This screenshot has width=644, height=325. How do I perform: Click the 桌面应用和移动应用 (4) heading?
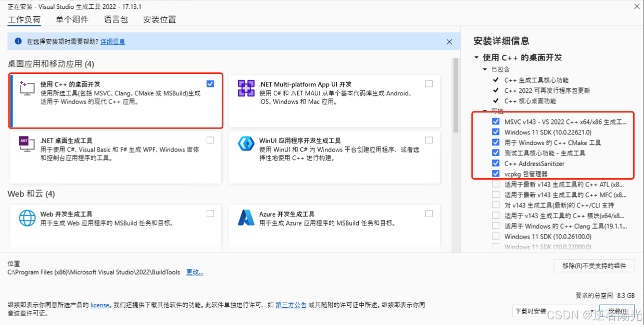(x=51, y=64)
